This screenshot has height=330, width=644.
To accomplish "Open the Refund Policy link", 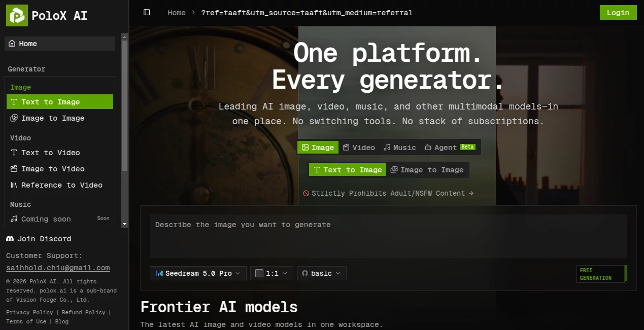I will (84, 312).
